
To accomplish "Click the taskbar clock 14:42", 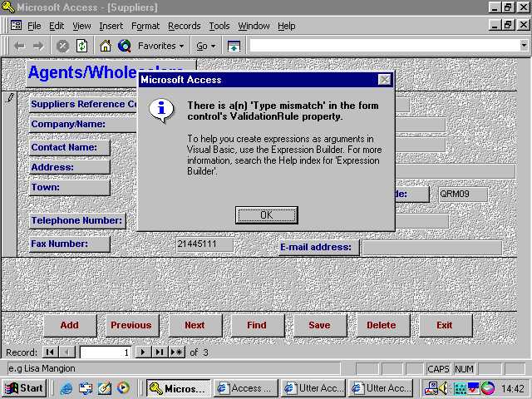I will [x=513, y=389].
